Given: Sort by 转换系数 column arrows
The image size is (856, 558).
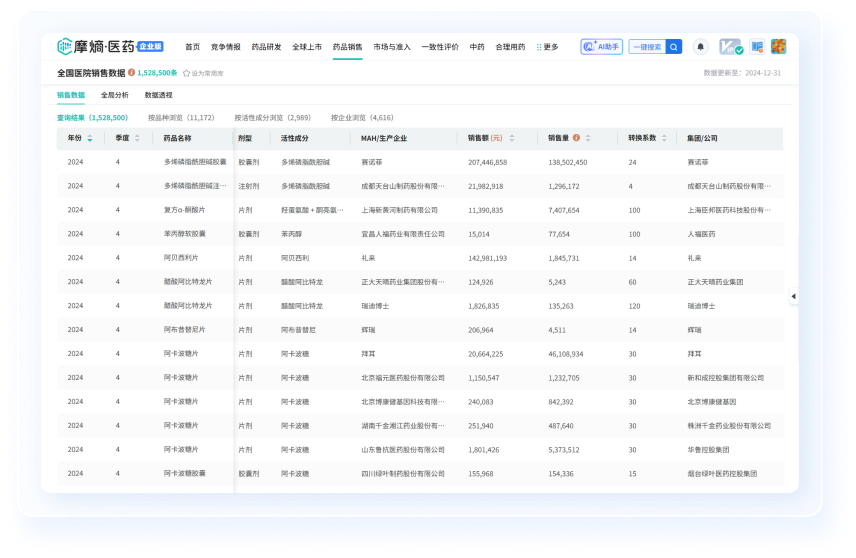Looking at the screenshot, I should click(664, 139).
